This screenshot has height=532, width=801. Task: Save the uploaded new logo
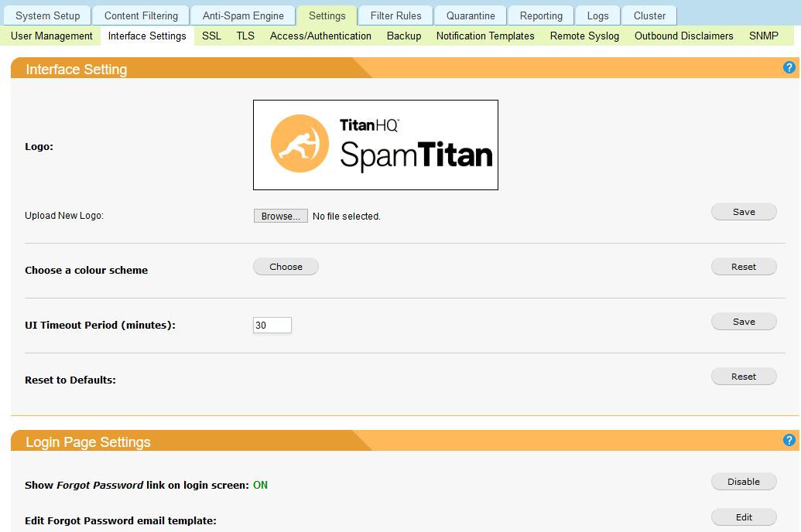tap(744, 212)
